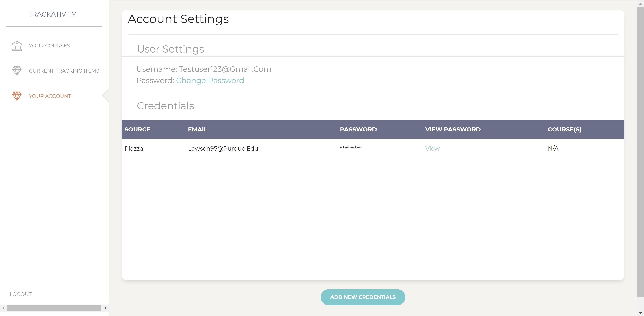Select the Lawson95@Purdue.Edu email cell
644x316 pixels.
223,148
